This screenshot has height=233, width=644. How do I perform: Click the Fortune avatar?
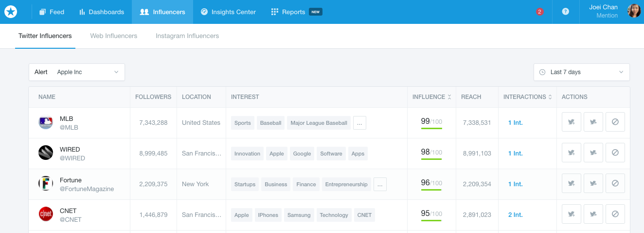point(46,184)
